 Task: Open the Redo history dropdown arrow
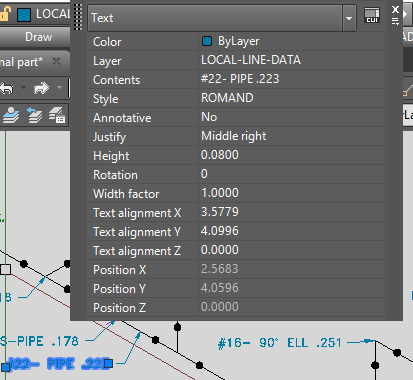tap(59, 88)
